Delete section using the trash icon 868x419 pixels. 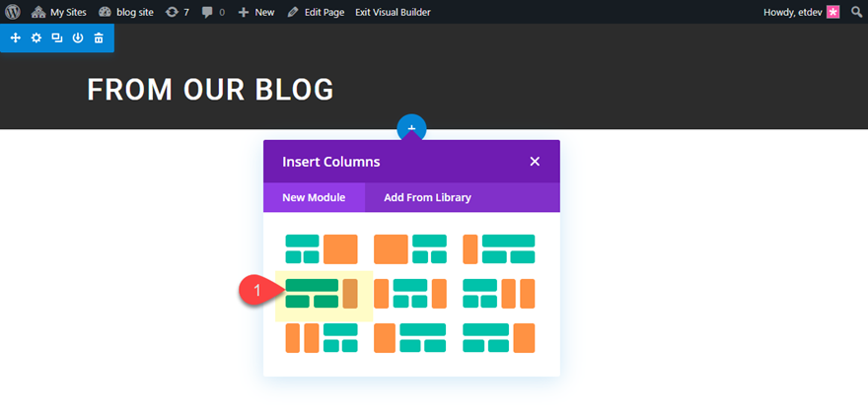pyautogui.click(x=99, y=38)
